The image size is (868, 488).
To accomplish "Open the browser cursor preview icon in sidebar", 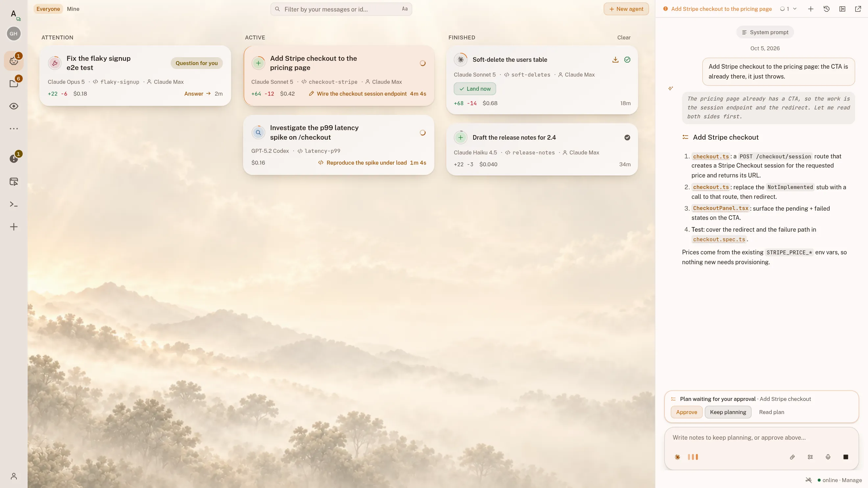I will [x=13, y=181].
